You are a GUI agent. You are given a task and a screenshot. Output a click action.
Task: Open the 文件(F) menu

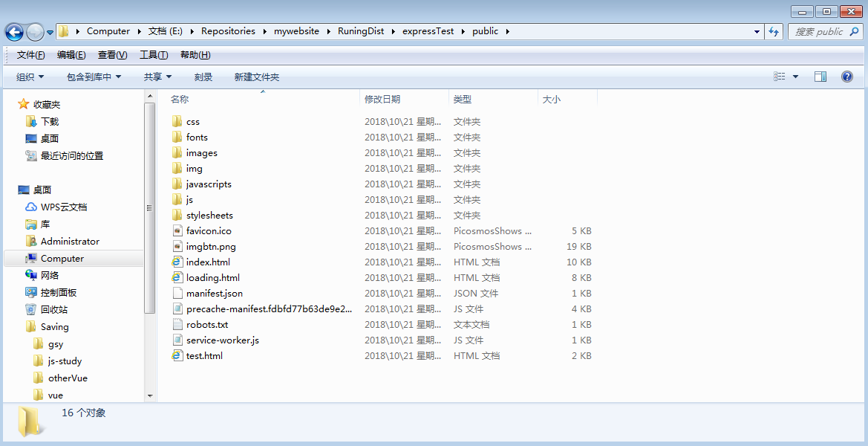(x=30, y=55)
